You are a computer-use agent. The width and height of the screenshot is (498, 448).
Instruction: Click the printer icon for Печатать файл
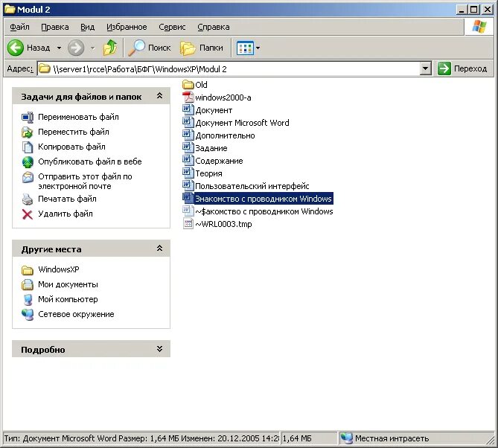coord(28,199)
